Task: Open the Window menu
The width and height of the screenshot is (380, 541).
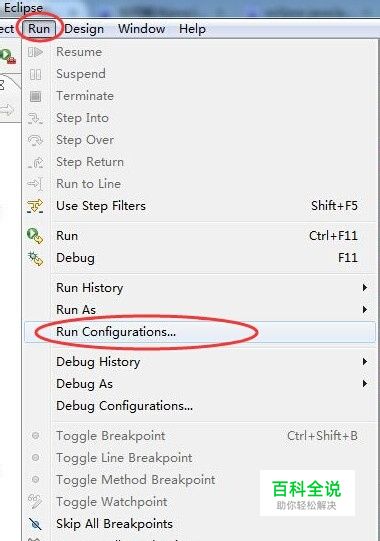Action: [x=142, y=29]
